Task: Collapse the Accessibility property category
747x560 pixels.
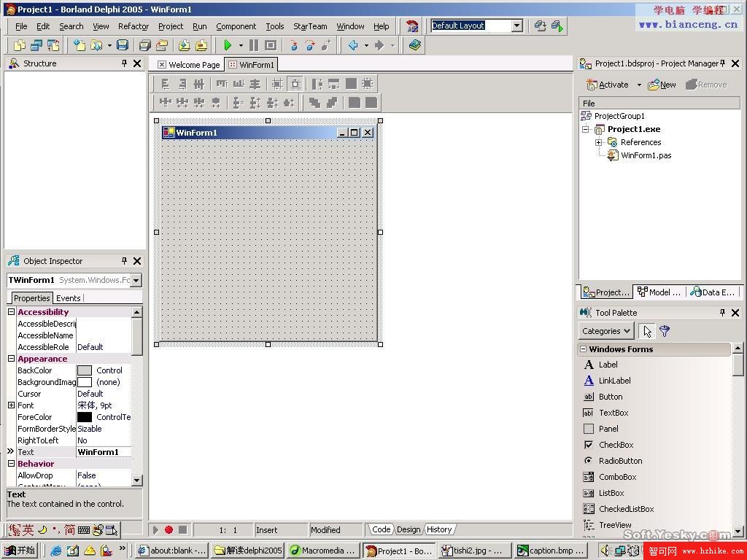Action: (x=12, y=312)
